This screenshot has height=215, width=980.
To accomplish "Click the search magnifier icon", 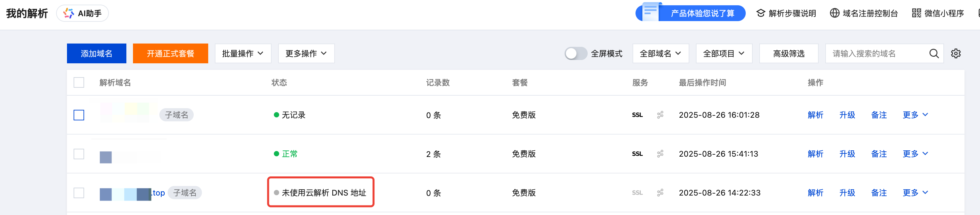I will pos(934,53).
